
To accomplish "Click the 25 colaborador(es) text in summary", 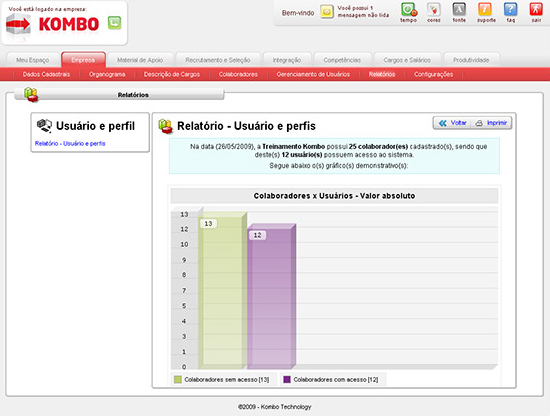I will pos(378,147).
